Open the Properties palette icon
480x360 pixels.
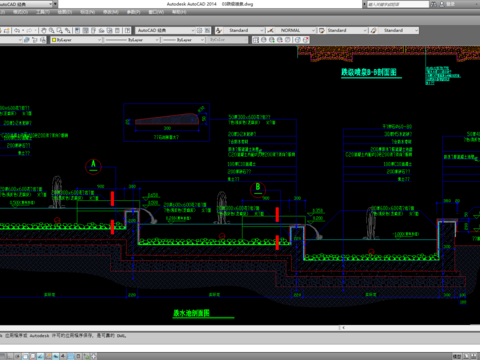pos(77,30)
